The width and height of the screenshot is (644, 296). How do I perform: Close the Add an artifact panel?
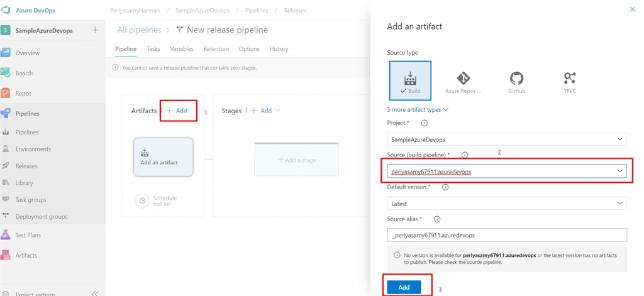coord(633,9)
